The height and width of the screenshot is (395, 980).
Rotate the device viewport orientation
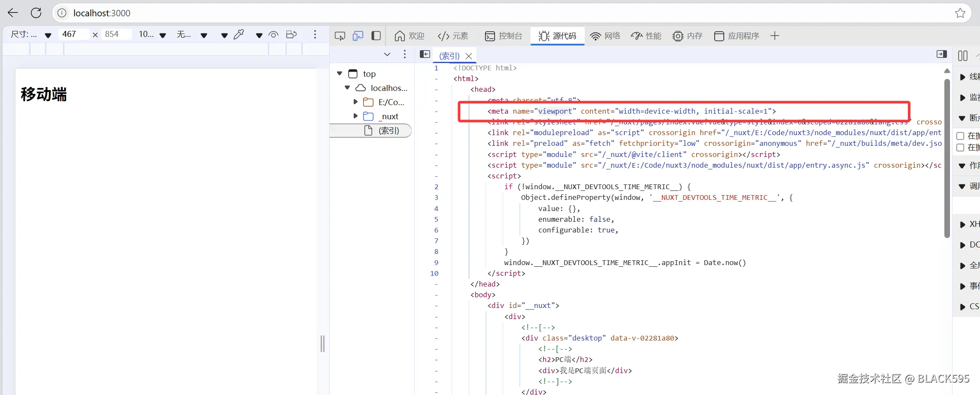tap(291, 34)
